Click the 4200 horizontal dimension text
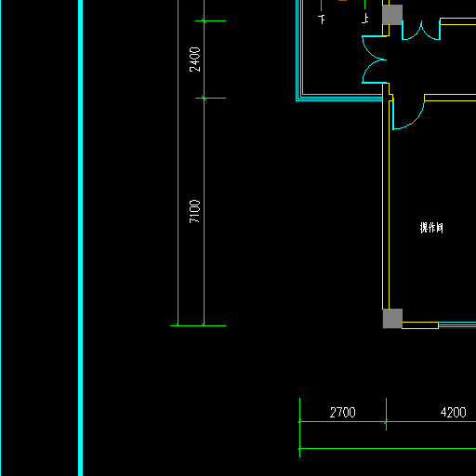Viewport: 476px width, 476px height. click(x=453, y=413)
